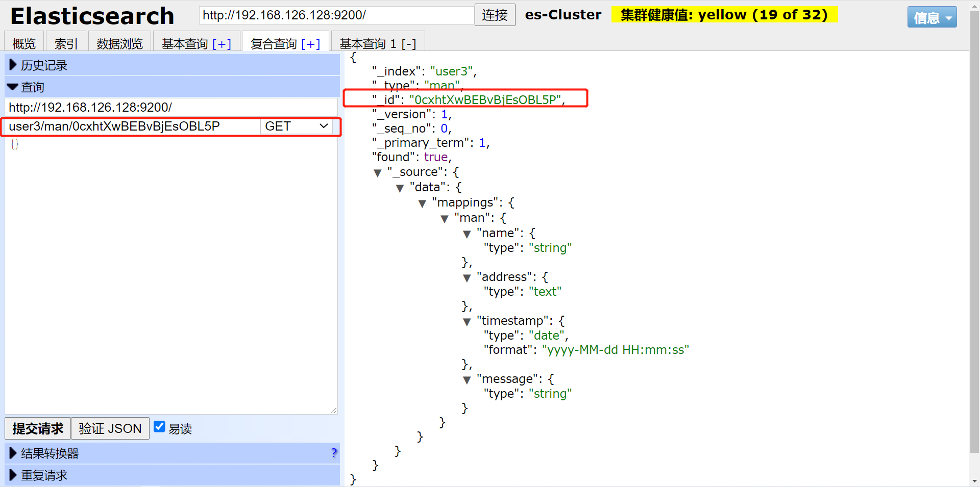Collapse the "_source" node in results
980x487 pixels.
tap(378, 173)
